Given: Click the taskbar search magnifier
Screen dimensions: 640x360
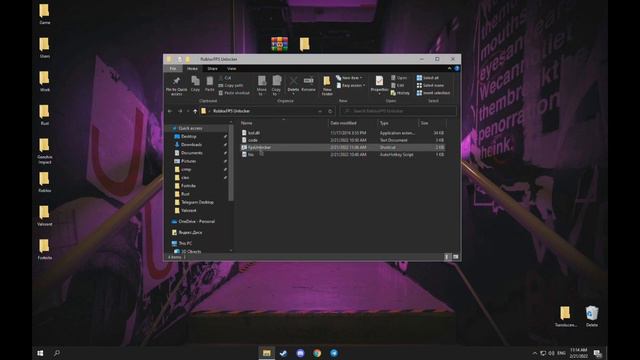Looking at the screenshot, I should tap(57, 353).
